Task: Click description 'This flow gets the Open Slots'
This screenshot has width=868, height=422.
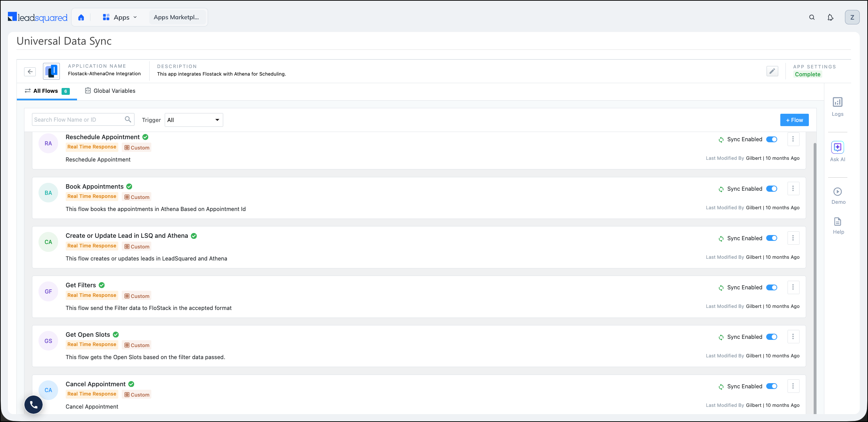Action: 145,357
